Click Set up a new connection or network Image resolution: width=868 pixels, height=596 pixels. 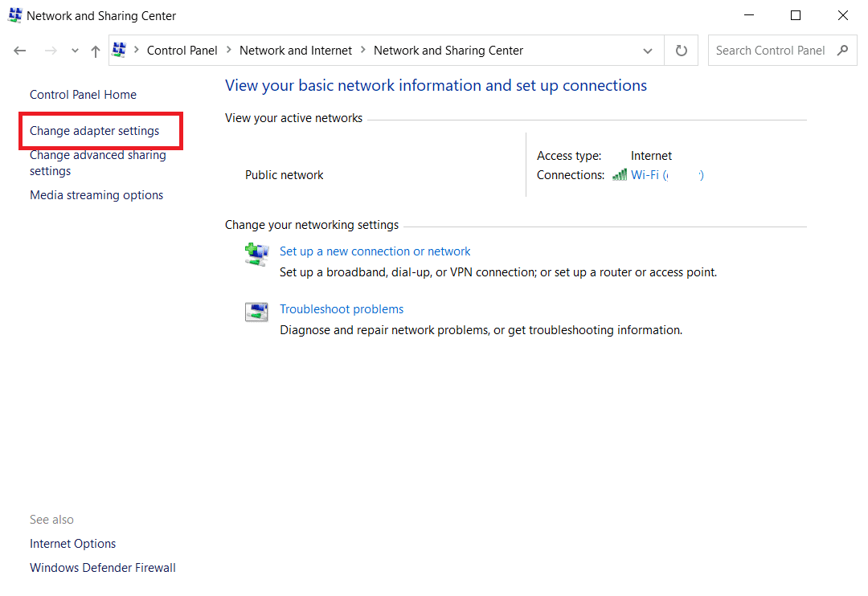375,251
